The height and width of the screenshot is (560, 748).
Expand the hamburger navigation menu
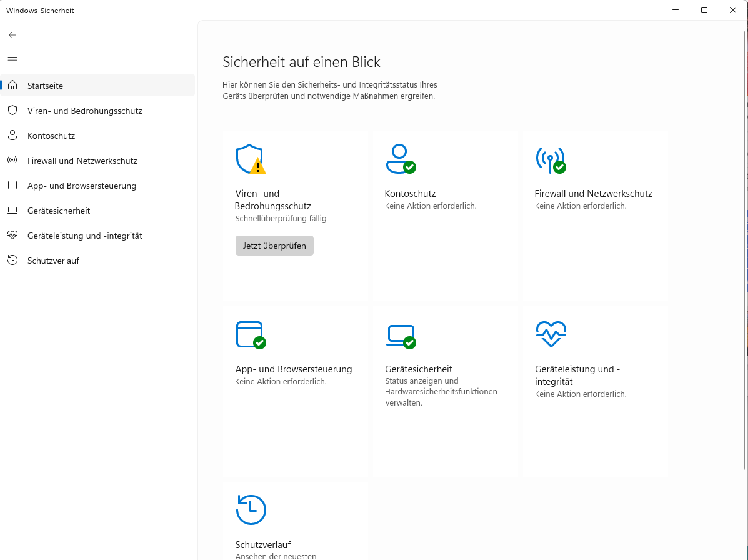click(12, 60)
